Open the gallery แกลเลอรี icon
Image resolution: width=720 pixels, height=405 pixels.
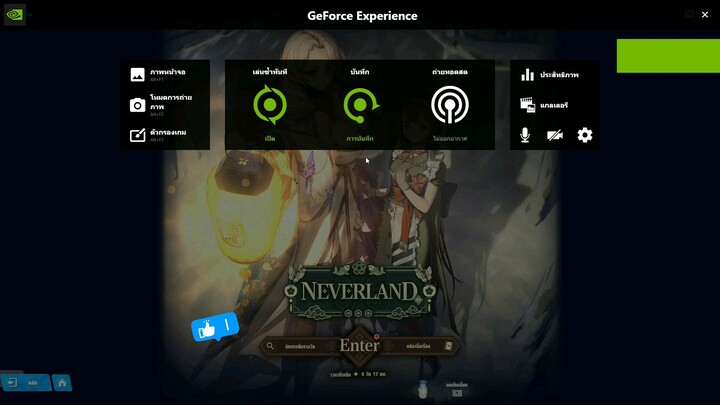(x=527, y=105)
